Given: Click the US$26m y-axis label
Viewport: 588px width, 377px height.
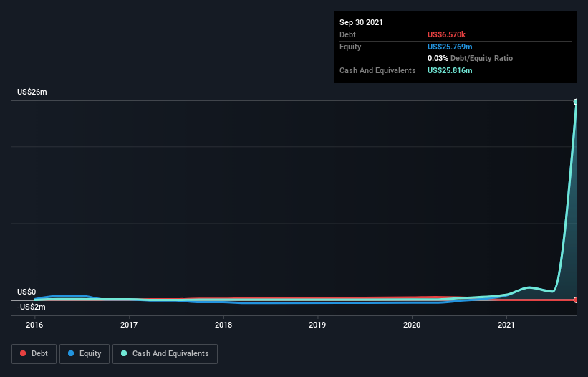Looking at the screenshot, I should pos(32,92).
